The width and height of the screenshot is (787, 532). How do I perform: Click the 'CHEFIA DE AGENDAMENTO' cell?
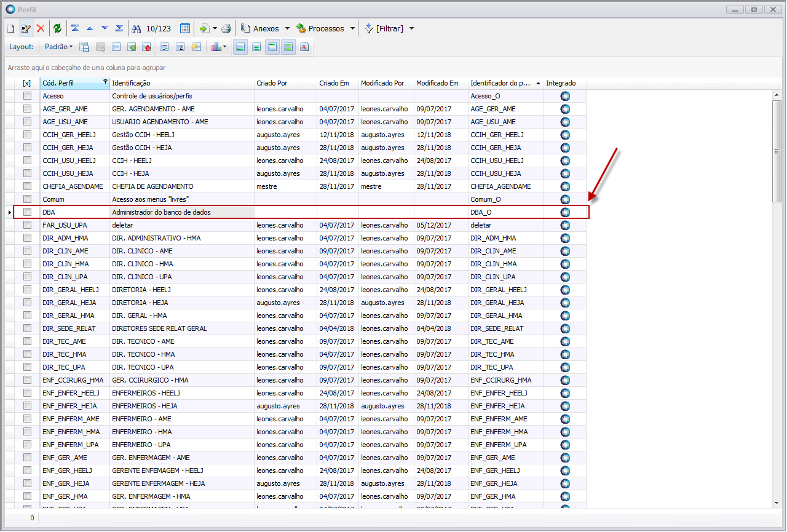[182, 186]
